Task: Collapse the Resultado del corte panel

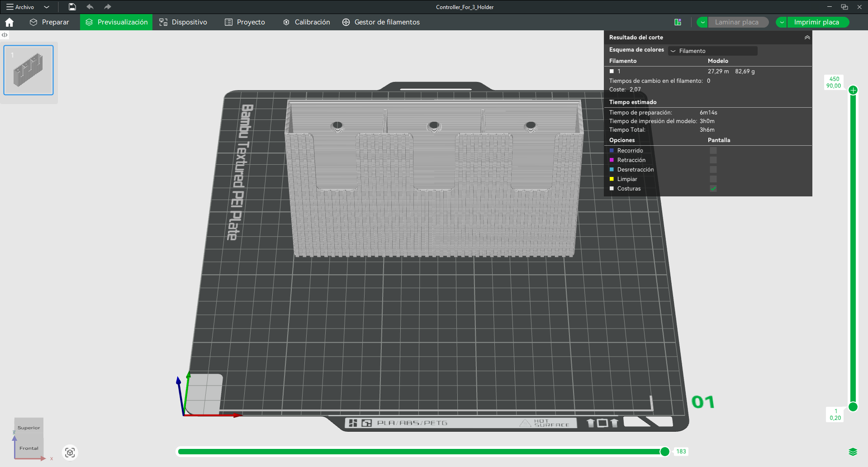Action: click(807, 38)
